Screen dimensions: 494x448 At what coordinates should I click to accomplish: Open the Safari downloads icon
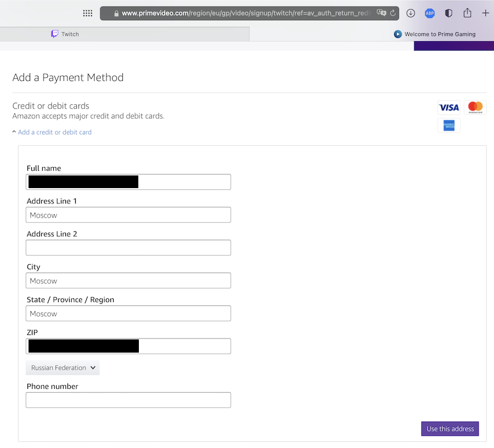(x=411, y=13)
